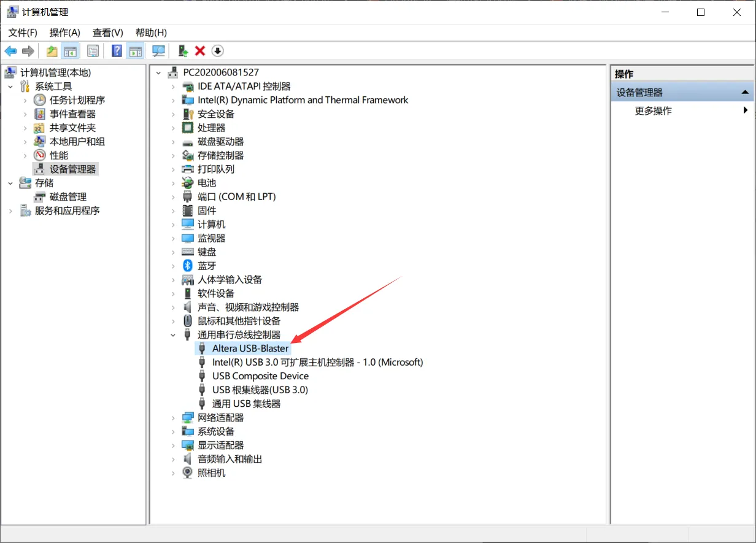Select Intel(R) Dynamic Platform and Thermal Framework

303,100
